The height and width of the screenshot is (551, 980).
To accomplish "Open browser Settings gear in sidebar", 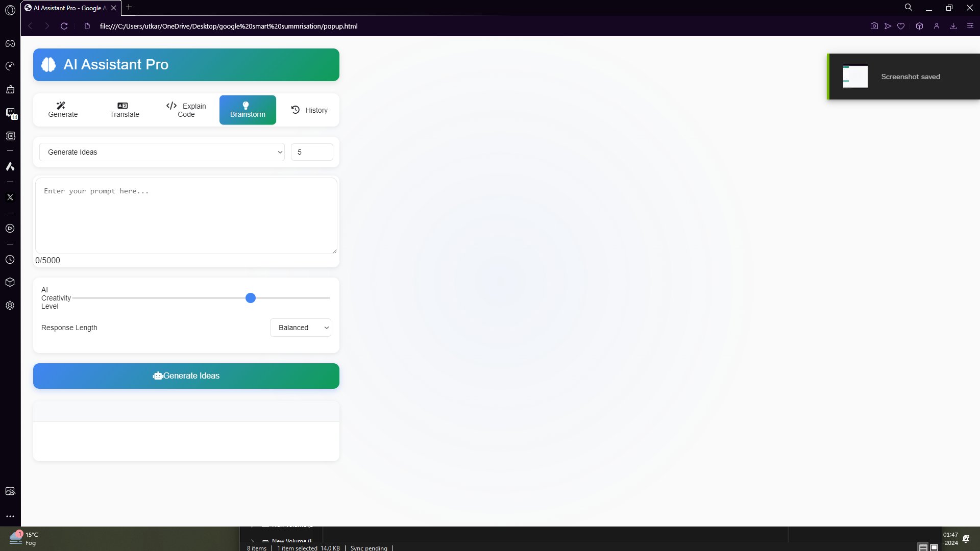I will (10, 306).
